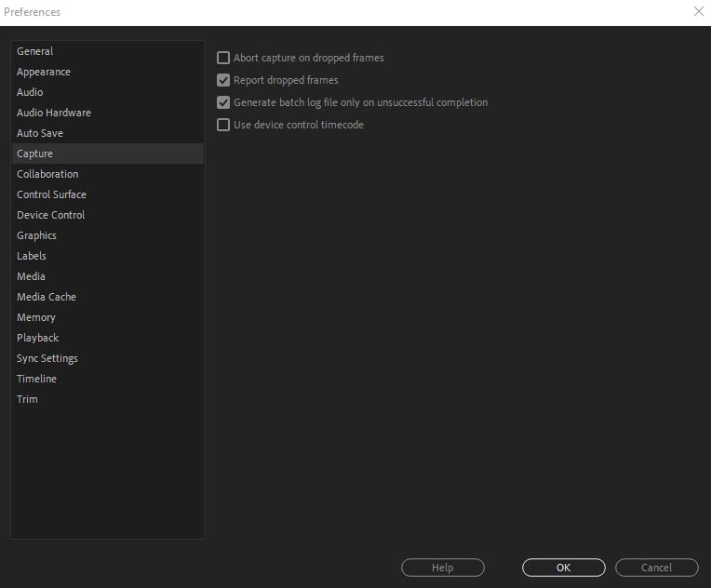Open Media Cache settings
Screen dimensions: 711x588
click(x=108, y=297)
